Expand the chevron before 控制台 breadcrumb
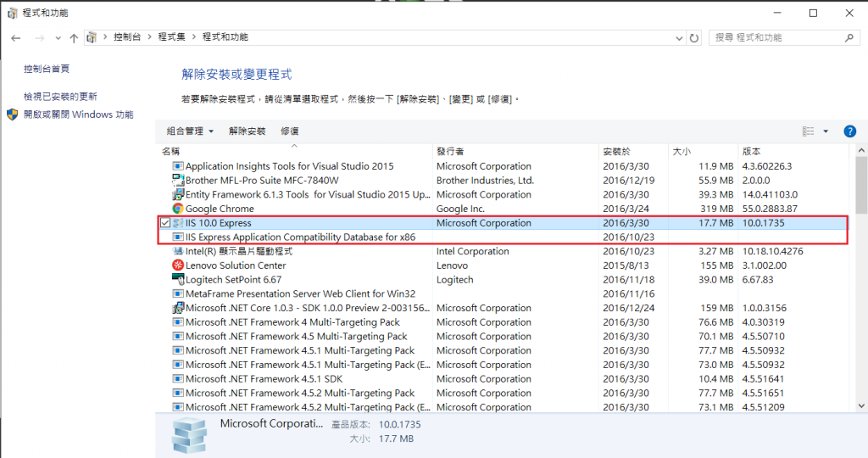 (105, 37)
